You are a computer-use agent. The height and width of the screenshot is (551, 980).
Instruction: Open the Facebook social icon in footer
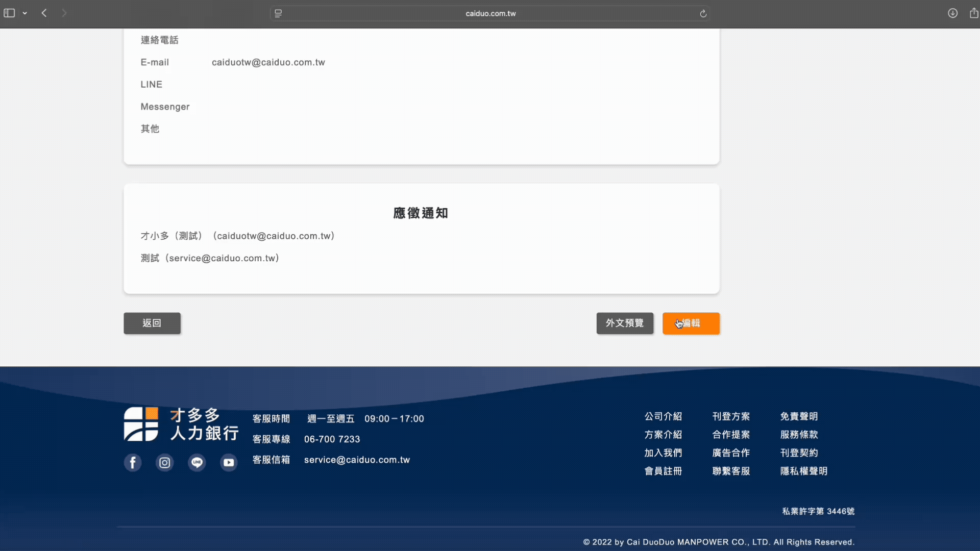133,463
